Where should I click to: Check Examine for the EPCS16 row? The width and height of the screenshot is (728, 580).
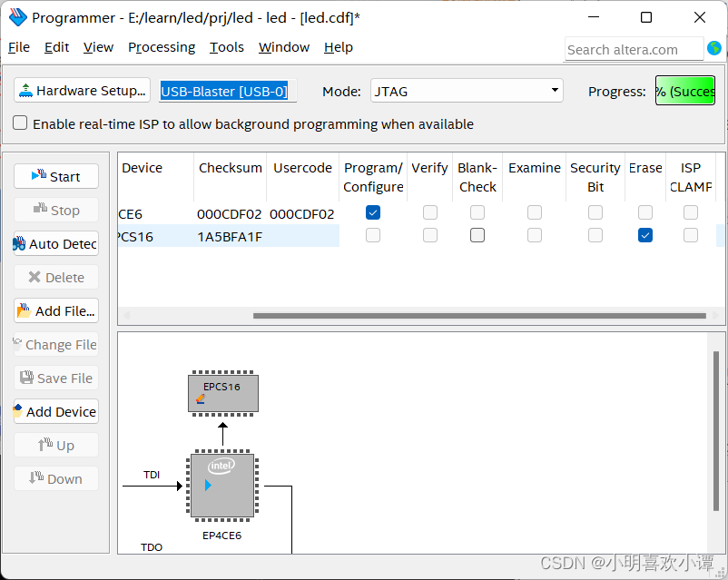(535, 235)
